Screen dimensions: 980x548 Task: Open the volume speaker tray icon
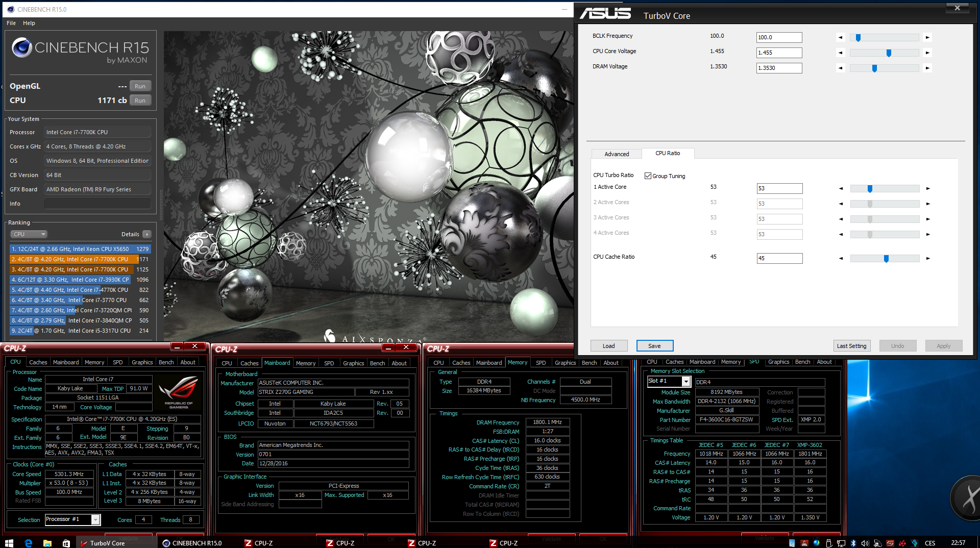865,543
